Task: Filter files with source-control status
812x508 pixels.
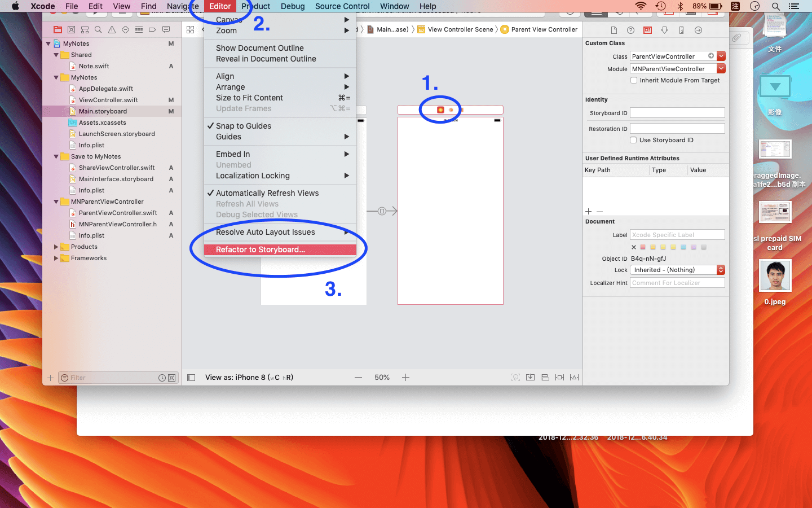Action: tap(172, 378)
